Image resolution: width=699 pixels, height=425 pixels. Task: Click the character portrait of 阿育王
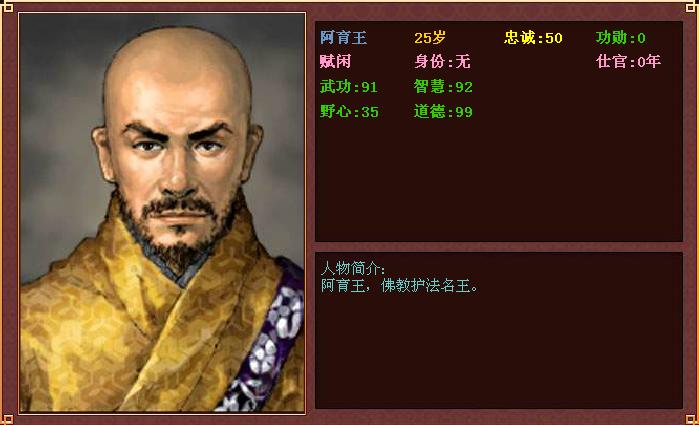(162, 212)
